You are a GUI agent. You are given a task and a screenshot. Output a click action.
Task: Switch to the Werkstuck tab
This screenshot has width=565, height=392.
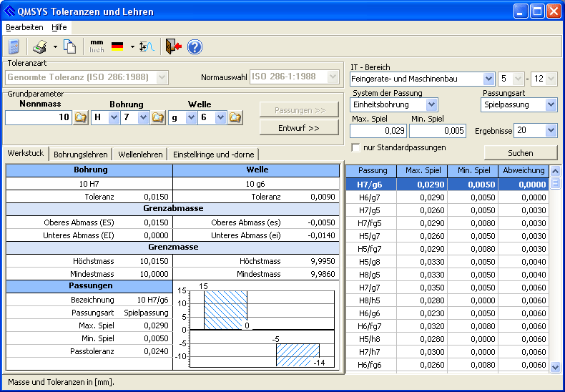tap(26, 153)
